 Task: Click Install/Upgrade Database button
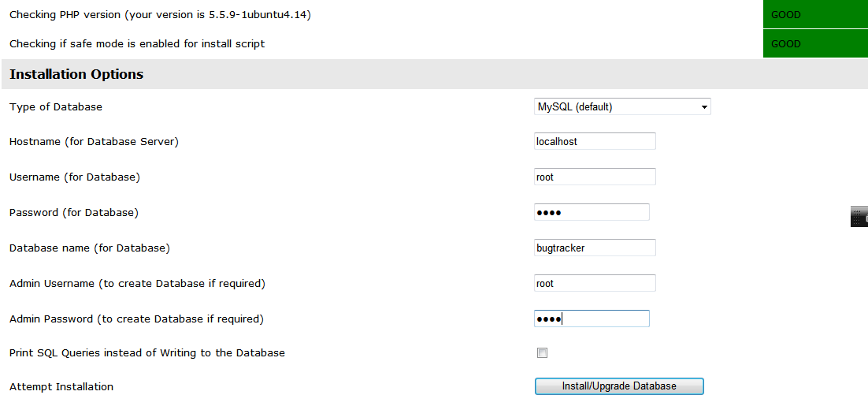point(619,386)
